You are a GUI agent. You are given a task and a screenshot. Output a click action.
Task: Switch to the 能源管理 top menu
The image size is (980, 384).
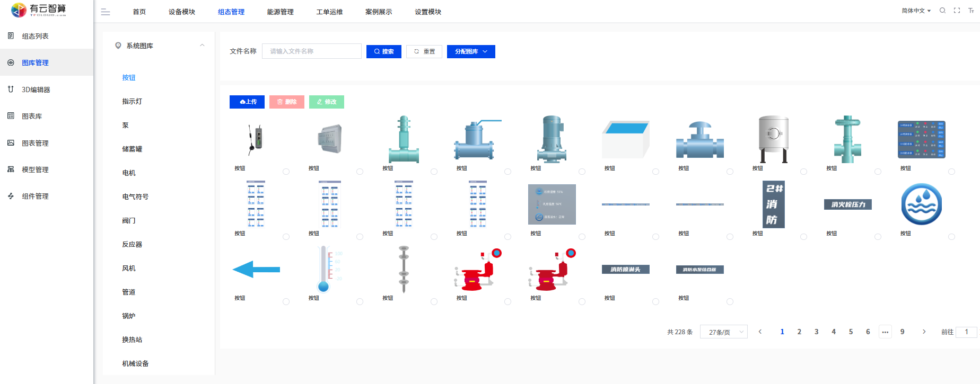[x=280, y=12]
